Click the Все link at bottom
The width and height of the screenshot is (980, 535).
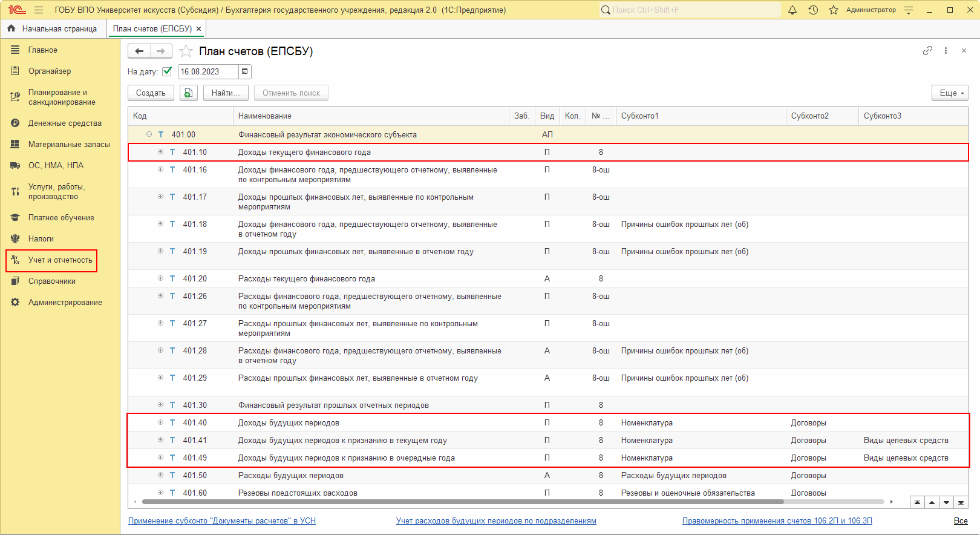coord(961,520)
